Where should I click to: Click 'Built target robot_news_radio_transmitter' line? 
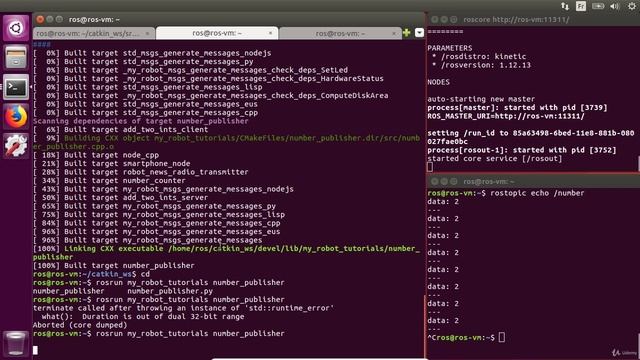(x=156, y=172)
